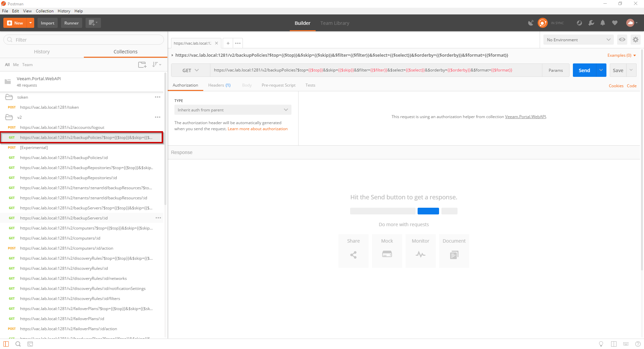The height and width of the screenshot is (349, 644).
Task: Open the History menu in menu bar
Action: coord(64,11)
